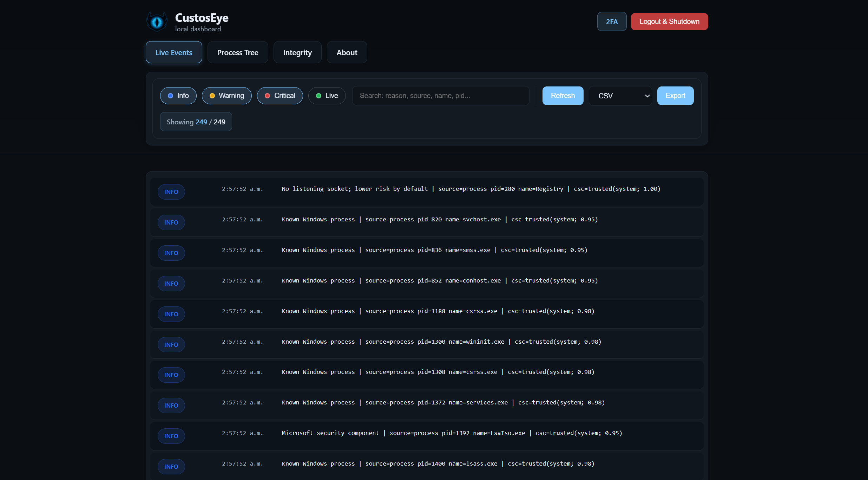Click the event search field
The height and width of the screenshot is (480, 868).
coord(440,96)
